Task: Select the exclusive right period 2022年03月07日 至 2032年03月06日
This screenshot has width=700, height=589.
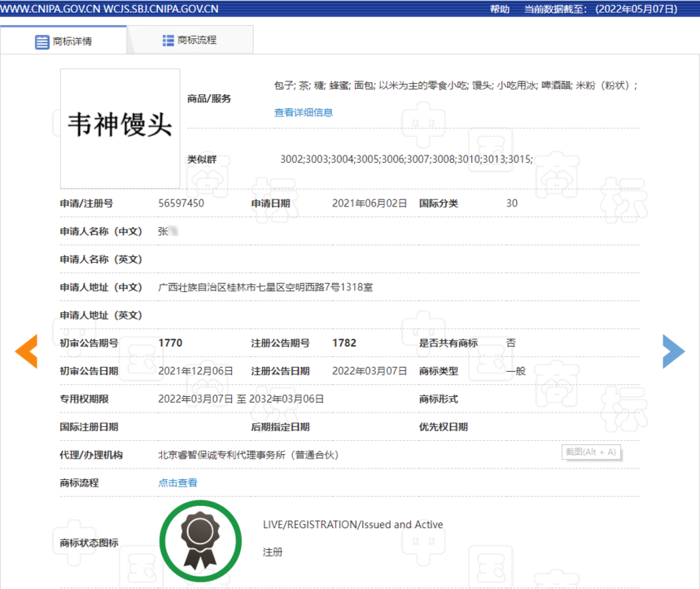Action: point(241,399)
